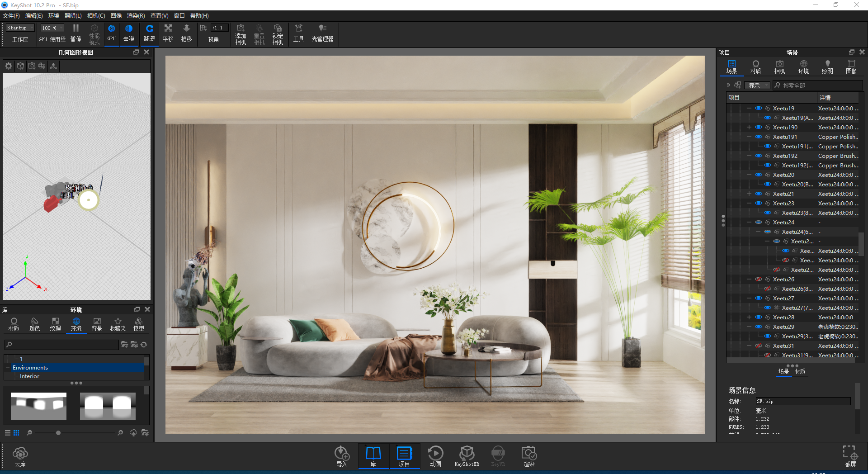Screen dimensions: 868x474
Task: Click the 添加相机 add camera icon
Action: (x=241, y=34)
